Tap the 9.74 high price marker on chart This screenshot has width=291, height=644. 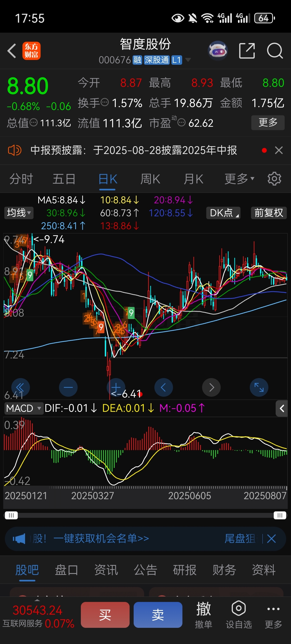tap(49, 239)
